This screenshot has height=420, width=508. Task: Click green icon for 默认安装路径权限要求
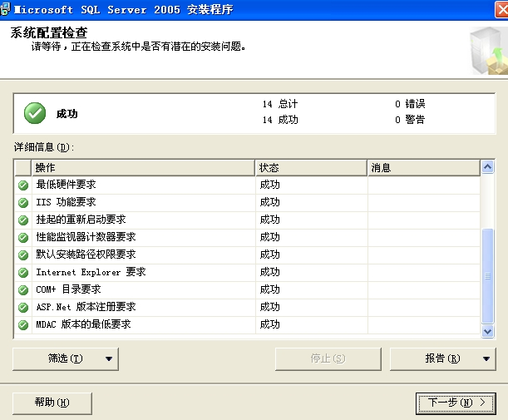click(22, 254)
